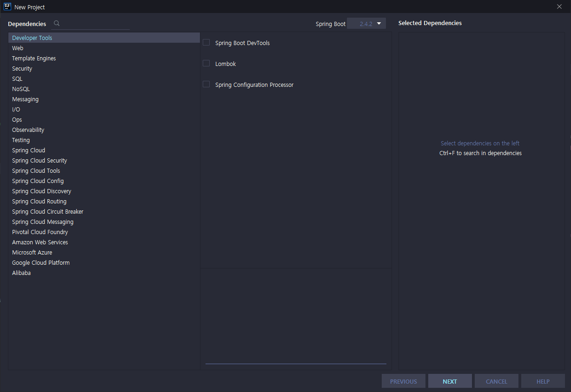Choose Spring Cloud Security category
The width and height of the screenshot is (571, 392).
tap(104, 161)
